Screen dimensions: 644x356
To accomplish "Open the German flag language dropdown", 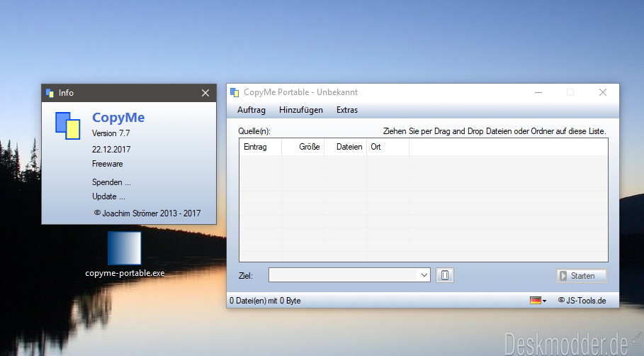I will [538, 301].
